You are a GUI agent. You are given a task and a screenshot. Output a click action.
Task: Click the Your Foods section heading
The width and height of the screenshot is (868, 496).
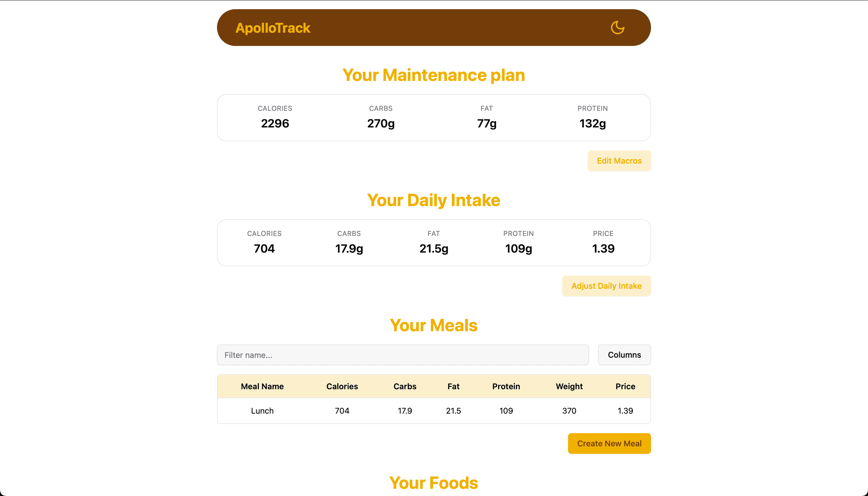[x=433, y=483]
